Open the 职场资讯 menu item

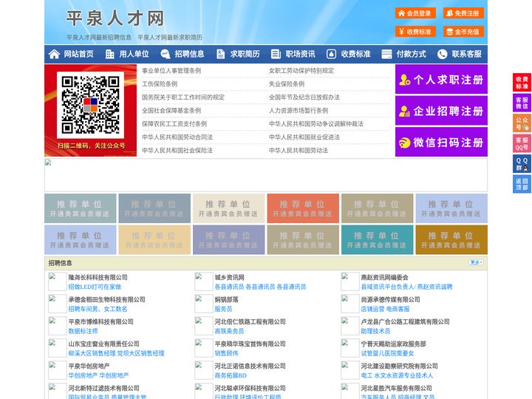click(300, 54)
